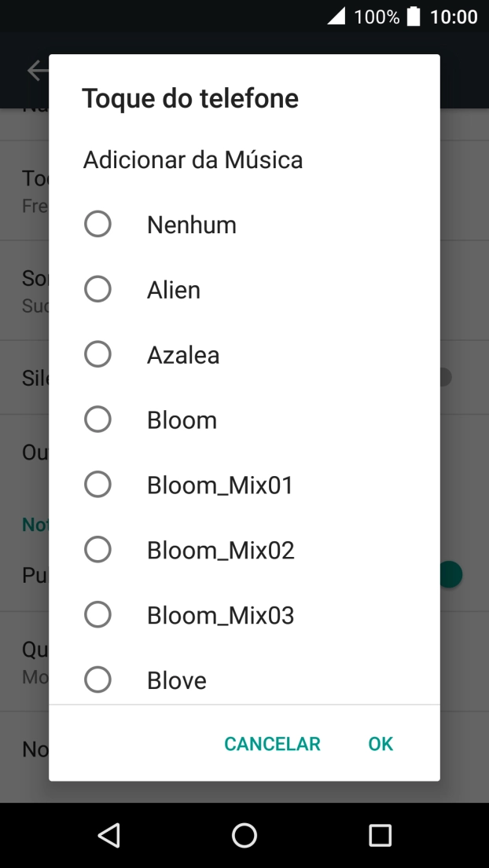Tap the Home circle button

tap(244, 835)
